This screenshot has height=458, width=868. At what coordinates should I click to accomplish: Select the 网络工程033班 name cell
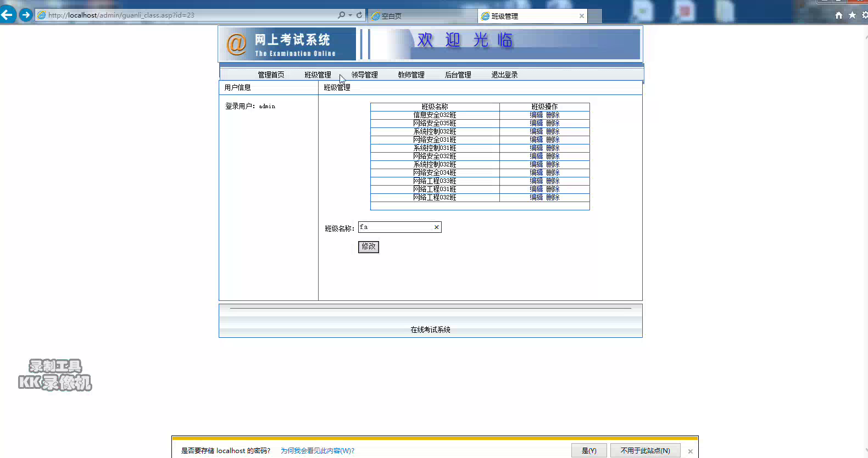[435, 181]
